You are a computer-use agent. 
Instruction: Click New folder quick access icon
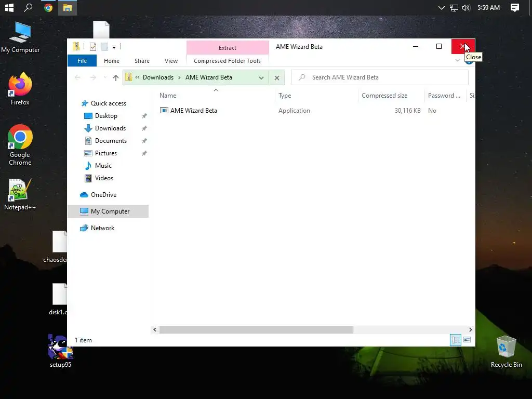pos(104,47)
